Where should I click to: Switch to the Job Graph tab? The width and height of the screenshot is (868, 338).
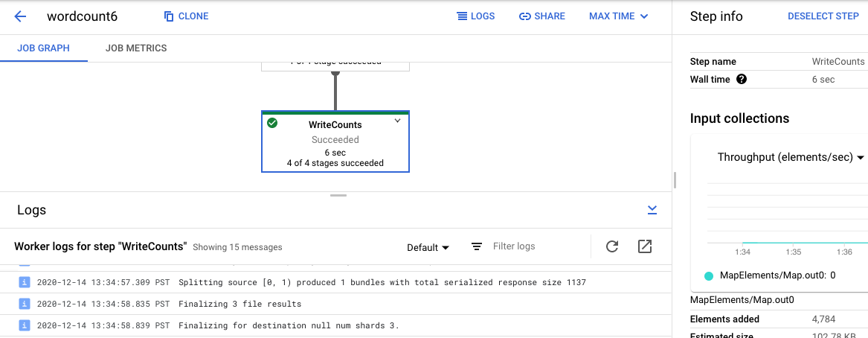point(43,48)
